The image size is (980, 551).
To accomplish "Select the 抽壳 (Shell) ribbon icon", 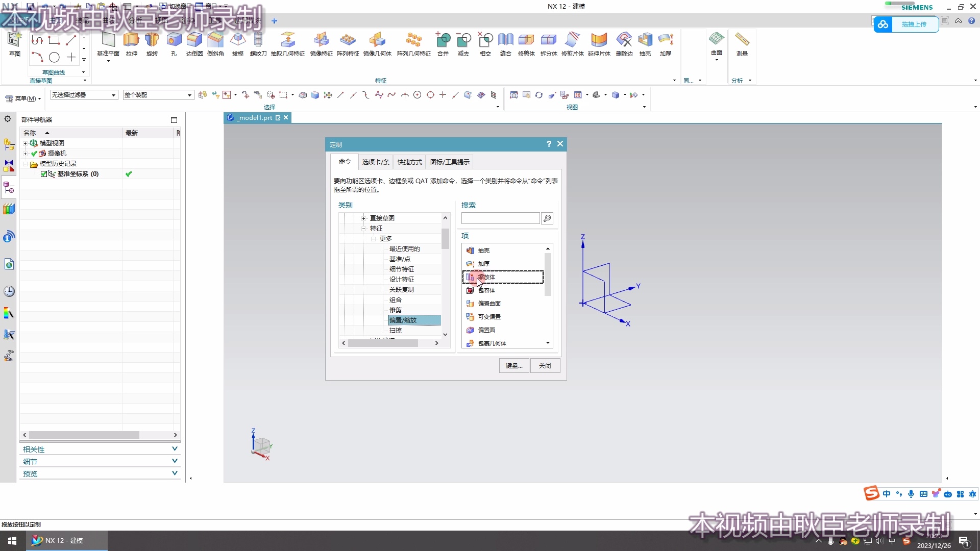I will click(645, 40).
